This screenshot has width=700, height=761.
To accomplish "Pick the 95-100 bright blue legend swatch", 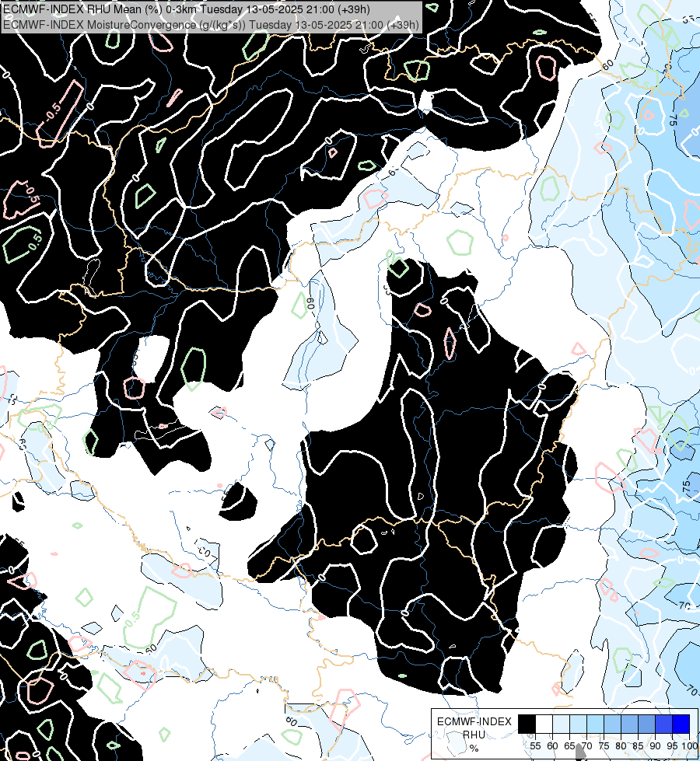I will click(x=681, y=724).
